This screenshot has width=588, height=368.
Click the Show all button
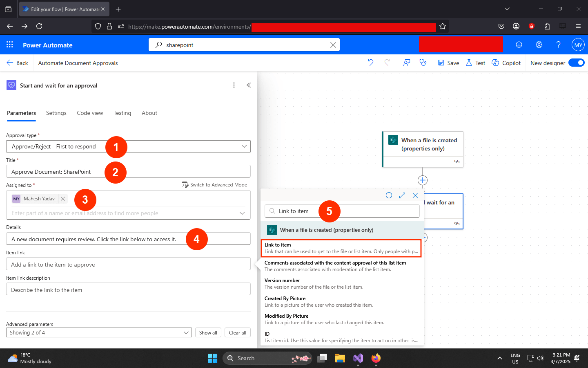(208, 332)
